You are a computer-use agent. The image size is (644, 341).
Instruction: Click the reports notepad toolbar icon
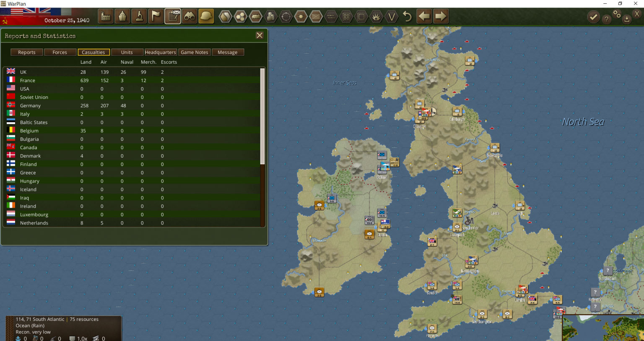click(173, 17)
